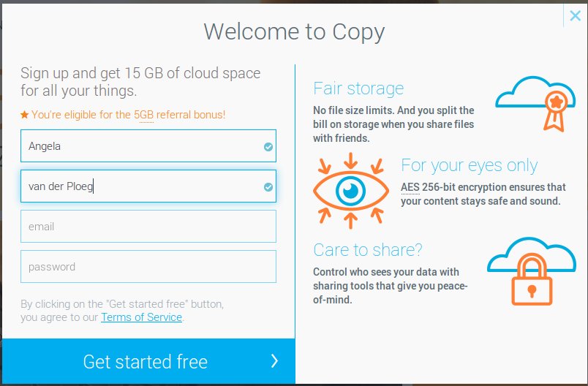Click the cloud with padlock icon

pyautogui.click(x=532, y=271)
